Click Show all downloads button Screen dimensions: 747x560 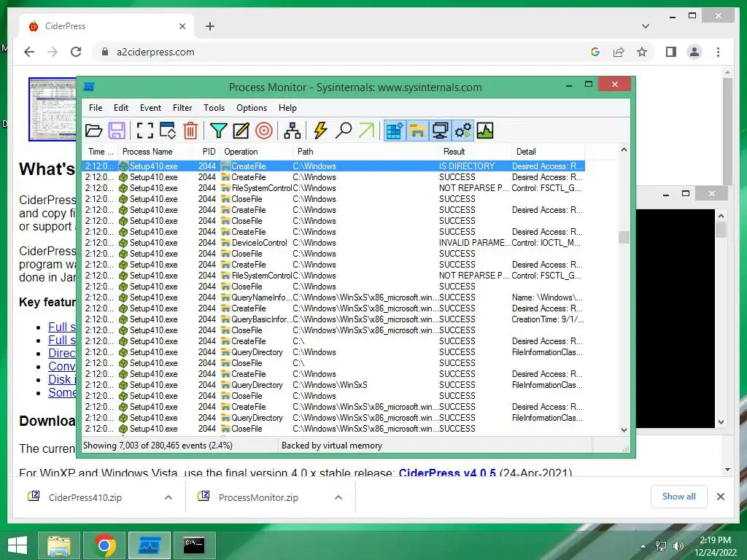click(679, 497)
